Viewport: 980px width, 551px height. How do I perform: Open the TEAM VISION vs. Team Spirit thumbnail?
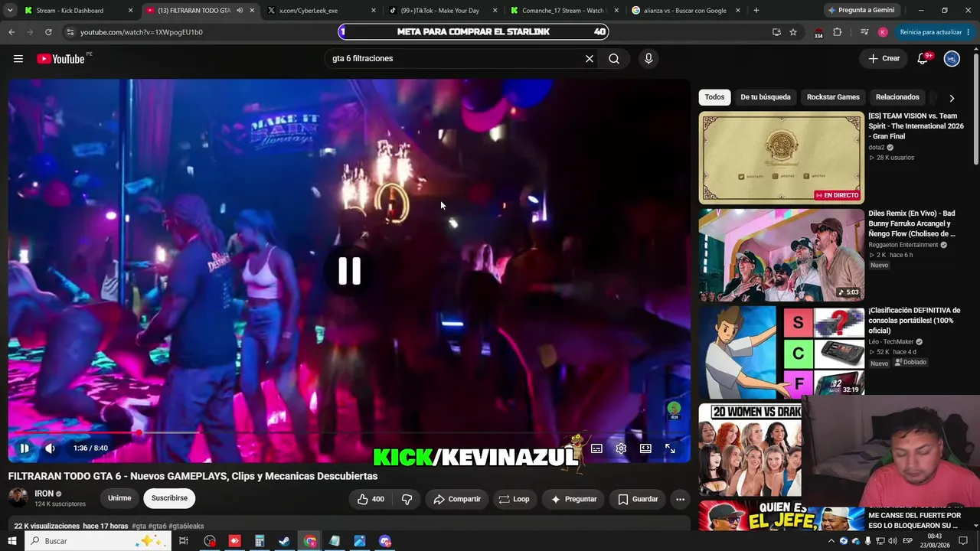point(782,158)
